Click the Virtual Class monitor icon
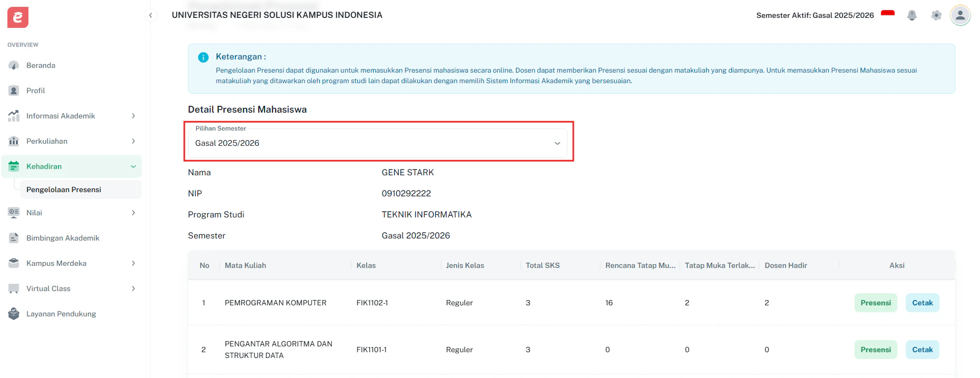Viewport: 980px width, 378px height. pos(14,289)
